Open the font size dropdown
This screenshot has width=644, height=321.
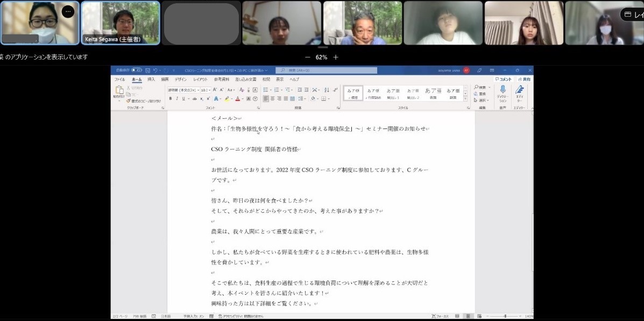pos(210,90)
